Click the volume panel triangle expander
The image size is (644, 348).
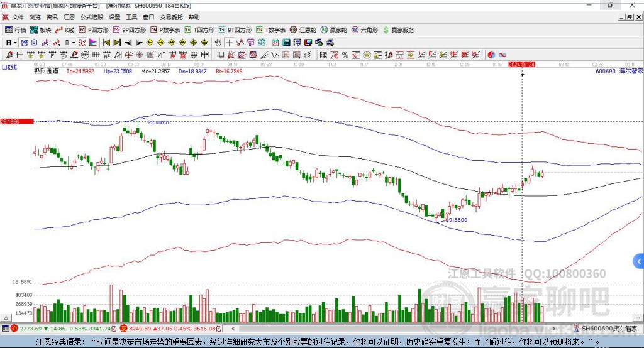6,318
